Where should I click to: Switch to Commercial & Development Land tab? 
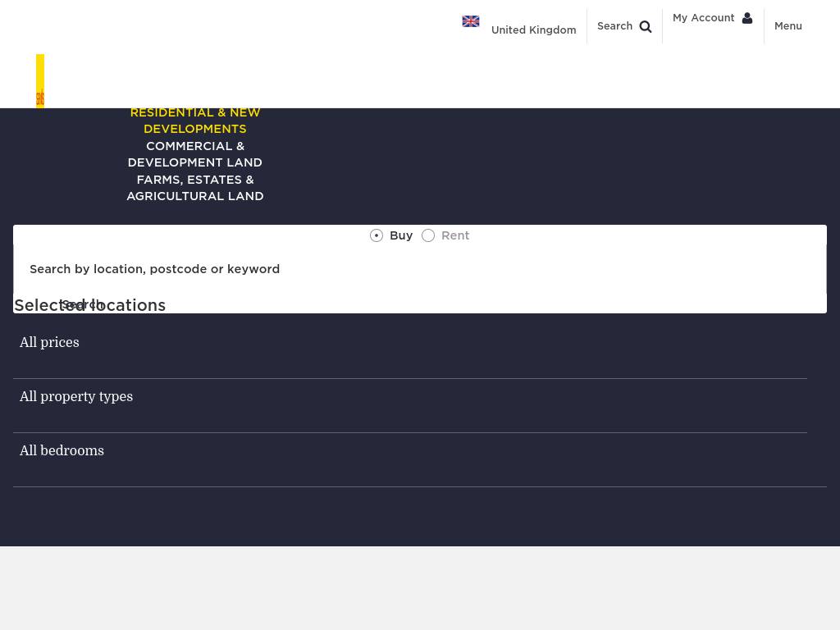click(x=195, y=154)
